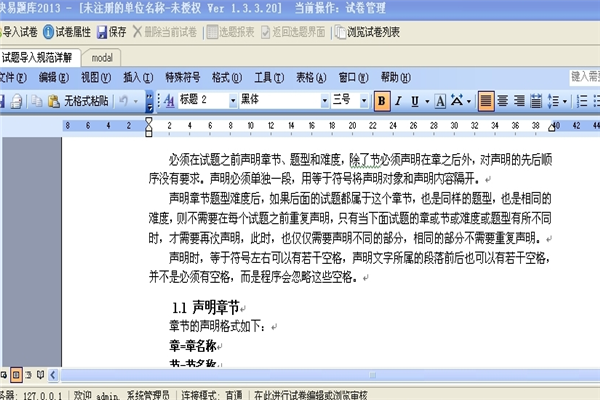600x400 pixels.
Task: Open the font dropdown showing 黑体
Action: tap(324, 101)
